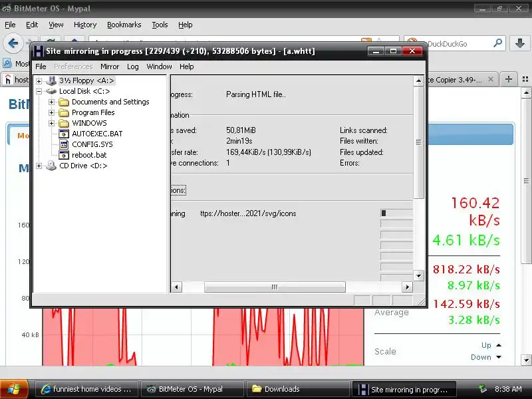Select the WINDOWS folder label
This screenshot has height=399, width=532.
point(89,123)
